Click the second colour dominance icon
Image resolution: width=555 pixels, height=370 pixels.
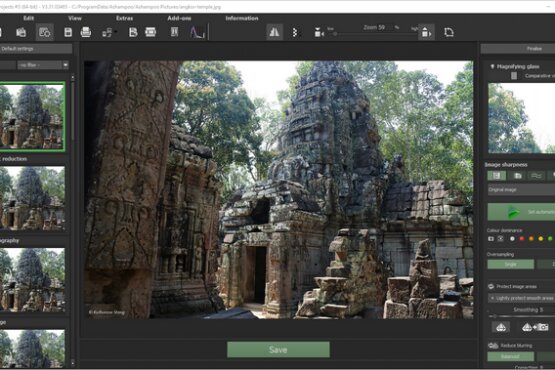point(500,239)
